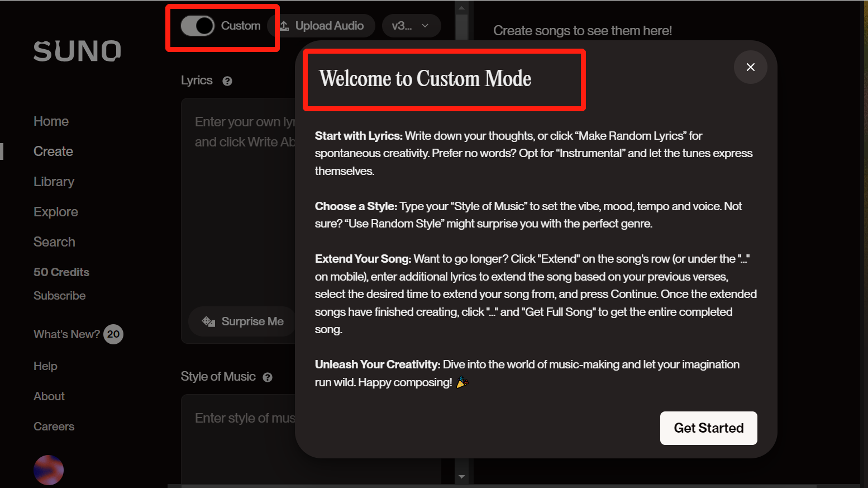The height and width of the screenshot is (488, 868).
Task: Open the Careers page
Action: pos(54,427)
